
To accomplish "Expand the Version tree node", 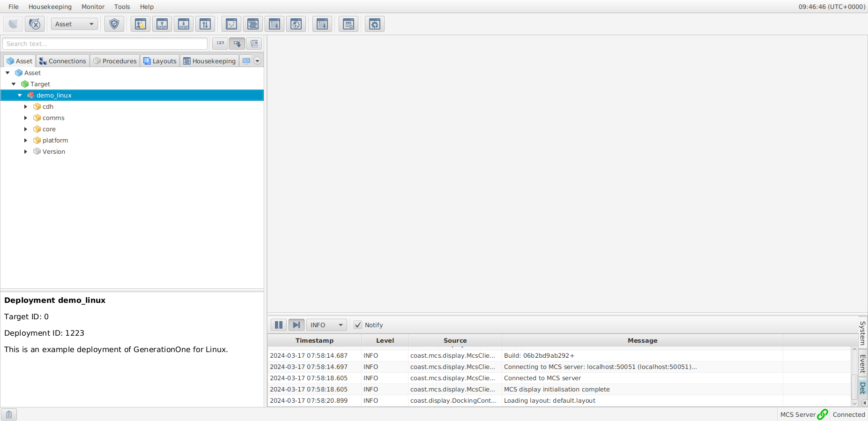I will pyautogui.click(x=26, y=151).
